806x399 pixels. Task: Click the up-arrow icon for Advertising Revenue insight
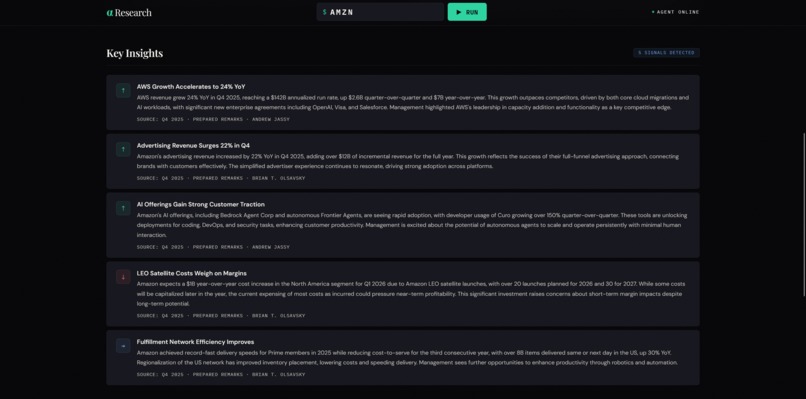pos(123,150)
